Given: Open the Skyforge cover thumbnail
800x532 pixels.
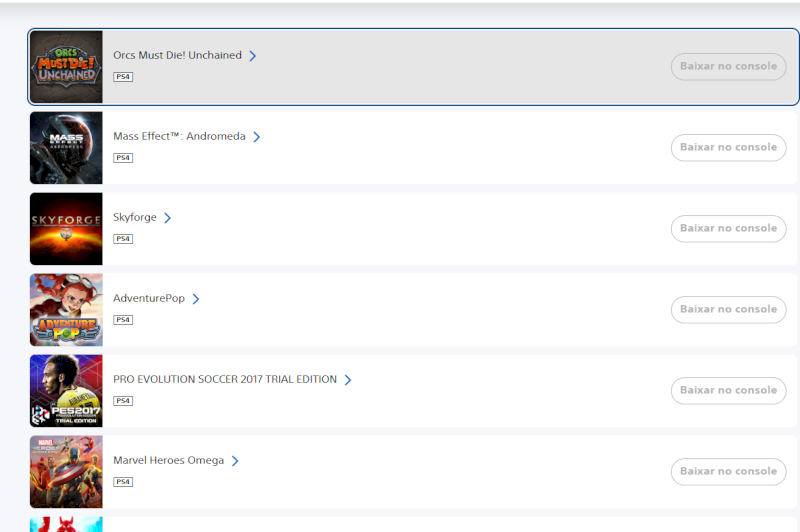Looking at the screenshot, I should coord(66,229).
